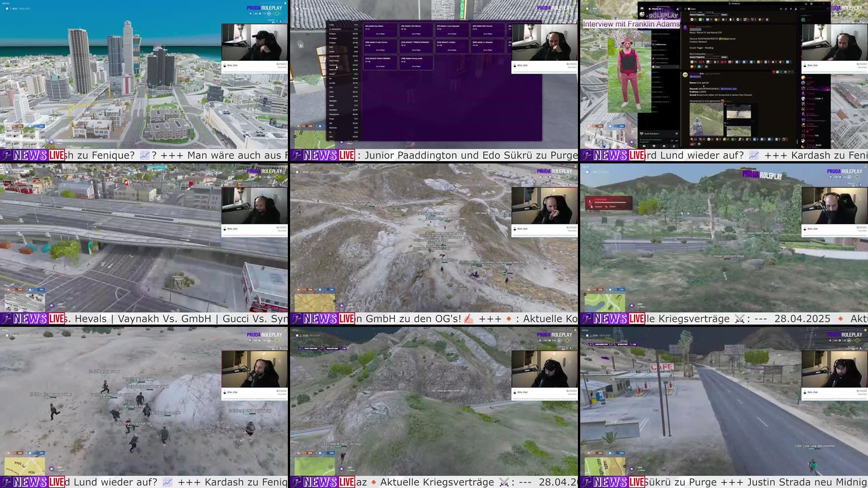Go to Player on Adalet Nick Ferrero card
This screenshot has width=868, height=488.
tap(488, 34)
